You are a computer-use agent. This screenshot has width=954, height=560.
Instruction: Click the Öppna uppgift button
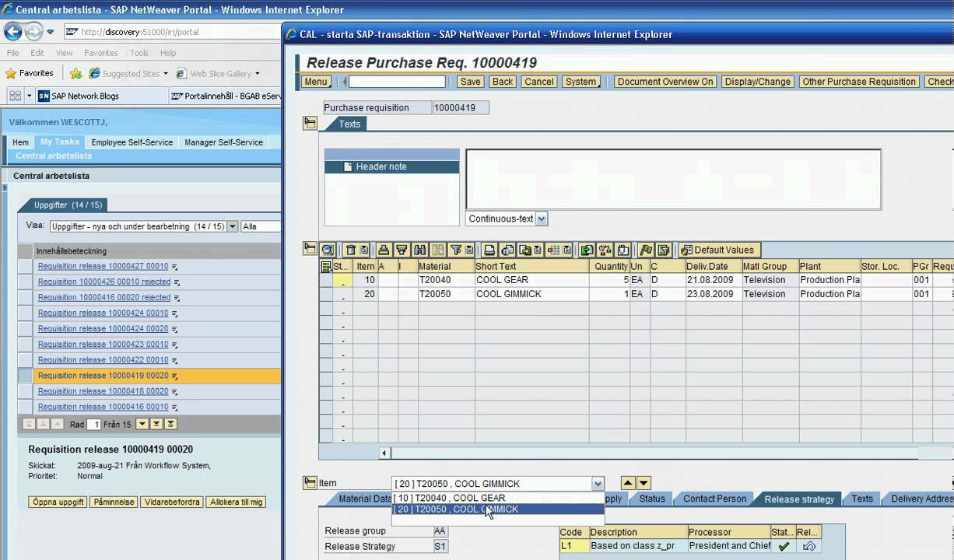tap(58, 502)
